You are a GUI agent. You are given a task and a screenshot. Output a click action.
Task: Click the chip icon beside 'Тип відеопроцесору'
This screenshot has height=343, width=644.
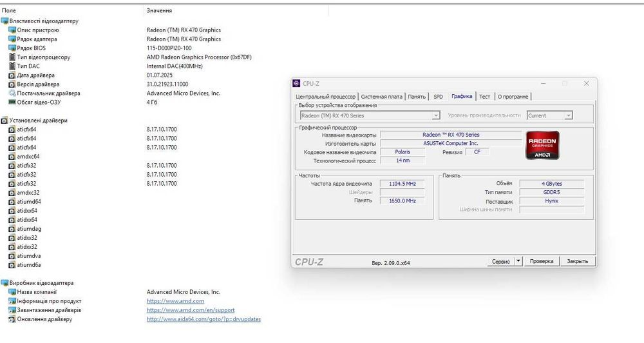coord(12,57)
